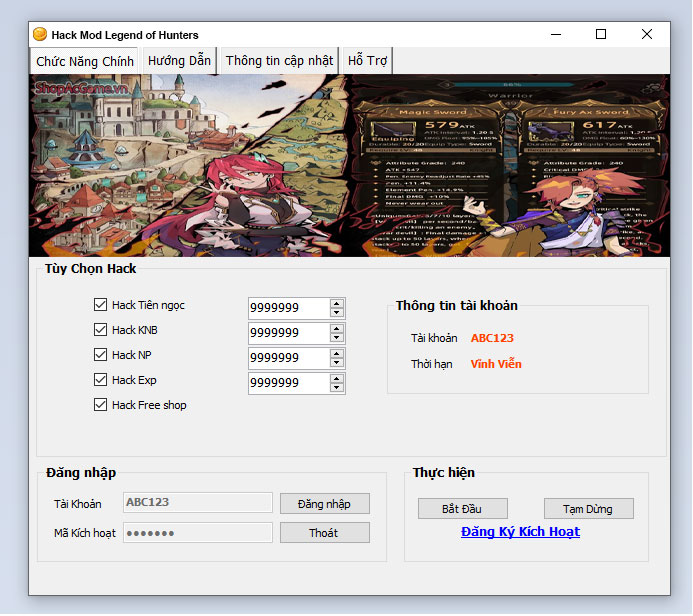Click the Hack Tiên ngọc number field
The image size is (693, 616).
click(289, 308)
